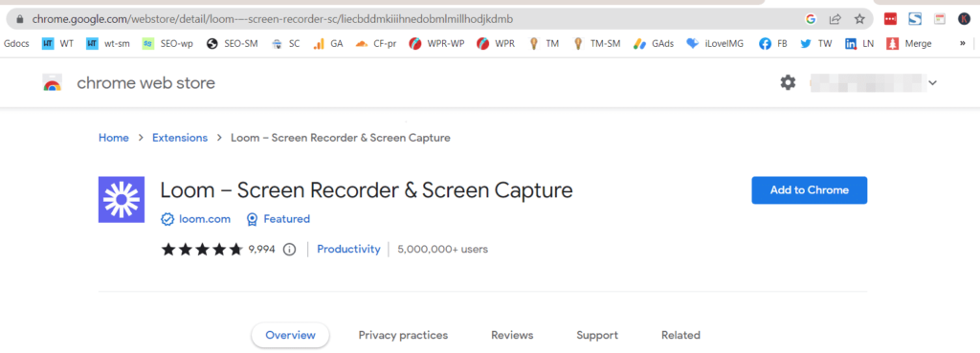Switch to Privacy practices tab

pyautogui.click(x=403, y=335)
